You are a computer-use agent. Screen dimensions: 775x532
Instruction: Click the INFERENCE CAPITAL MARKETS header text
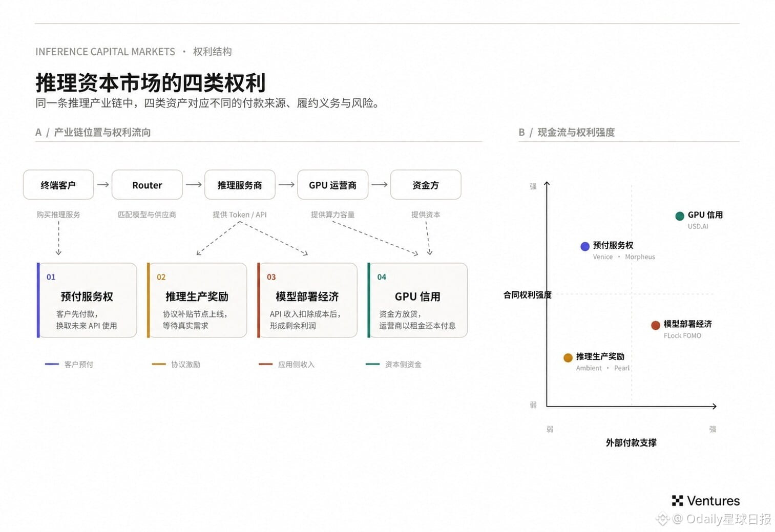coord(105,52)
